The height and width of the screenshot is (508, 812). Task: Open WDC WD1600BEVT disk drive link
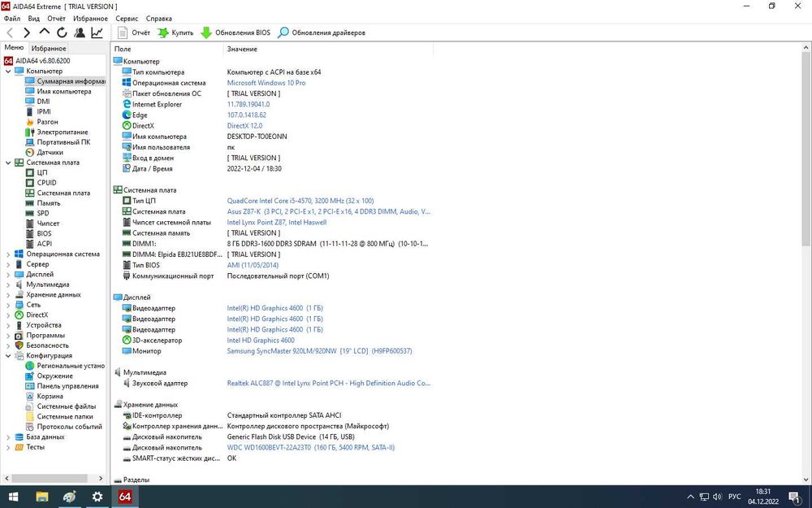(311, 448)
